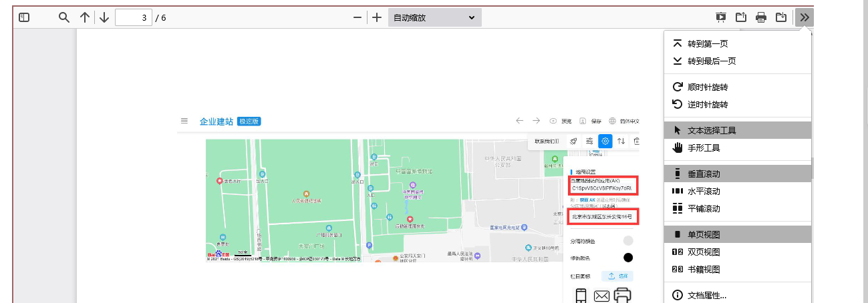Download the PDF with the save icon
This screenshot has height=303, width=868.
[x=780, y=17]
